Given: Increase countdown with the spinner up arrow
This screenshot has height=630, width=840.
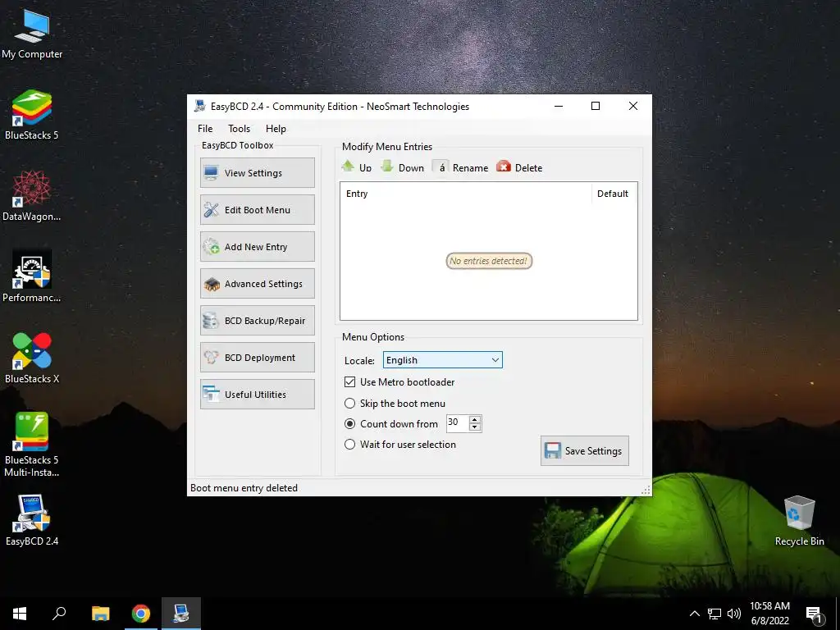Looking at the screenshot, I should coord(475,419).
